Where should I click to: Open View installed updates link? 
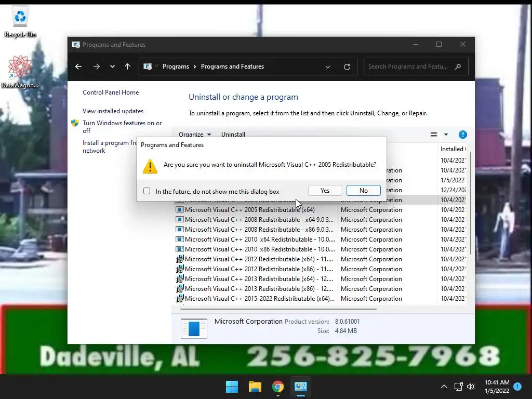click(x=113, y=111)
